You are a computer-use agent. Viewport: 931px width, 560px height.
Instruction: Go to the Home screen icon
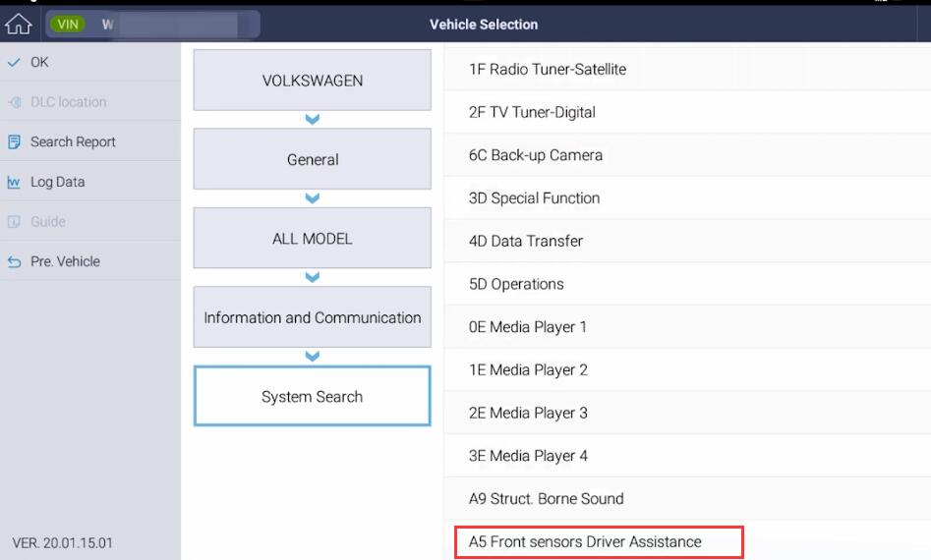[19, 25]
